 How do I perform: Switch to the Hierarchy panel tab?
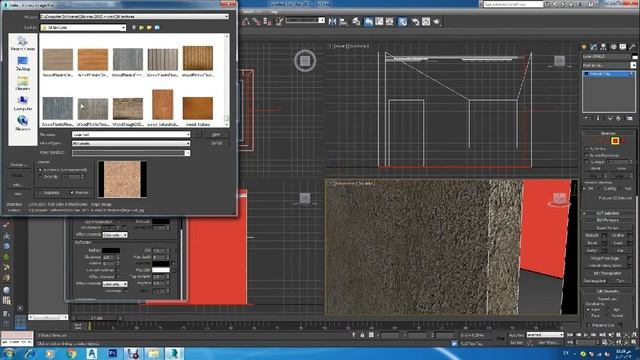pos(603,47)
